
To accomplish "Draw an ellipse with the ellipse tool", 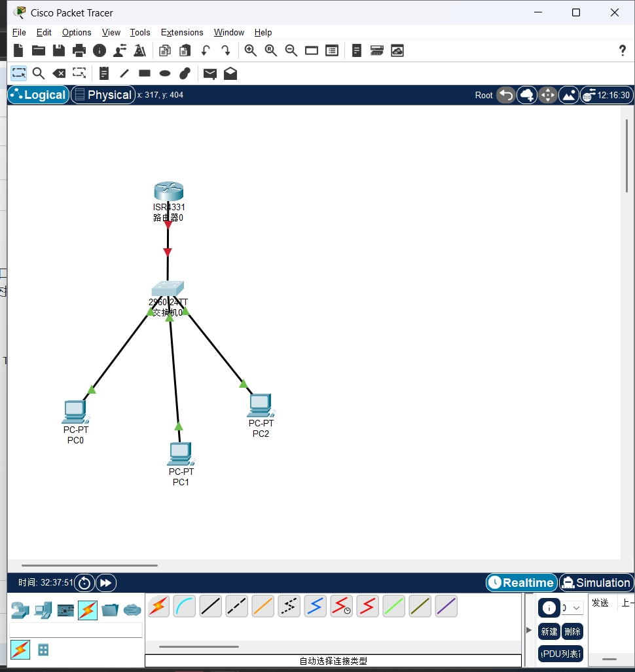I will click(x=165, y=74).
